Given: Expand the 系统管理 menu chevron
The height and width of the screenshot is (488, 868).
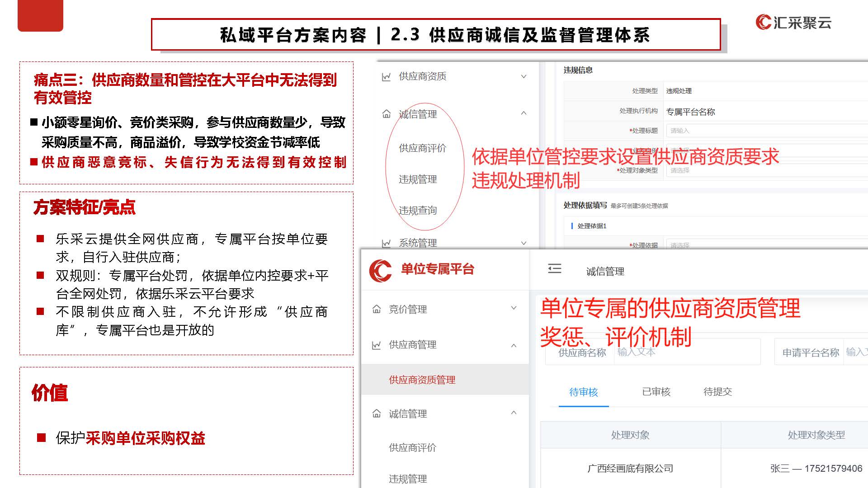Looking at the screenshot, I should [524, 243].
